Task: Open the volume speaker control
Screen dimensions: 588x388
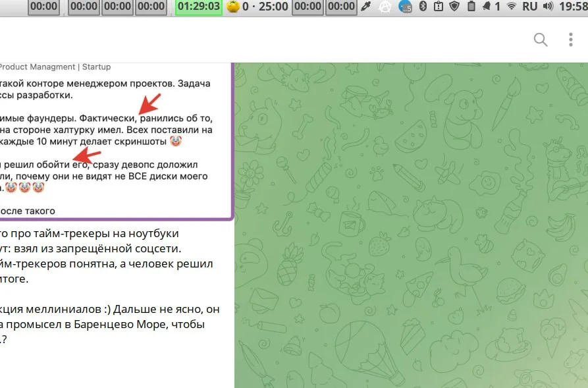Action: point(548,7)
